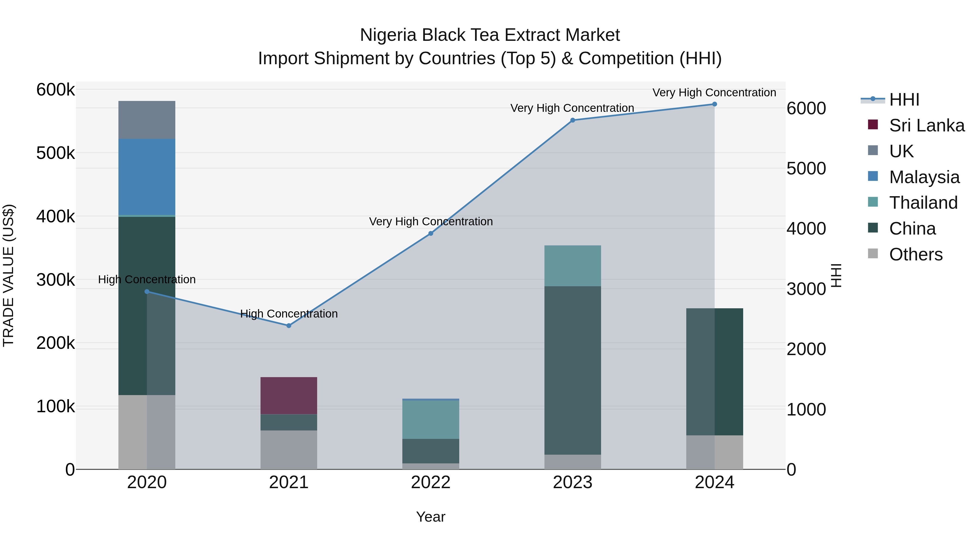
Task: Click the Sri Lanka color swatch
Action: [x=873, y=124]
